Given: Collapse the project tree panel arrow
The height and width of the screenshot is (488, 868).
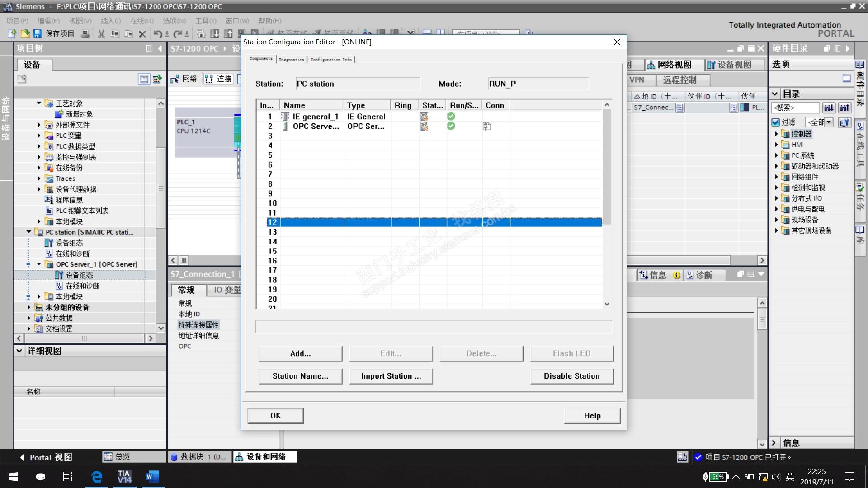Looking at the screenshot, I should (x=160, y=48).
